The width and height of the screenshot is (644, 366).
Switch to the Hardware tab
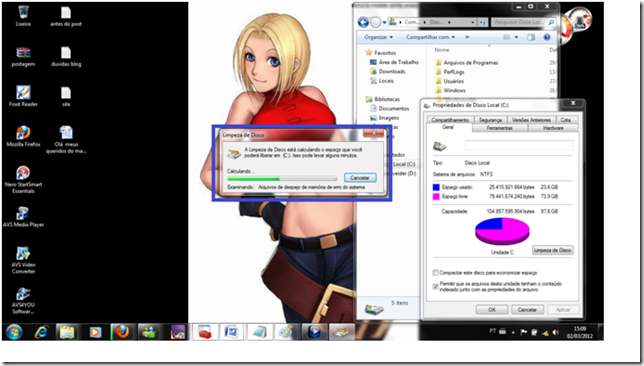coord(553,128)
